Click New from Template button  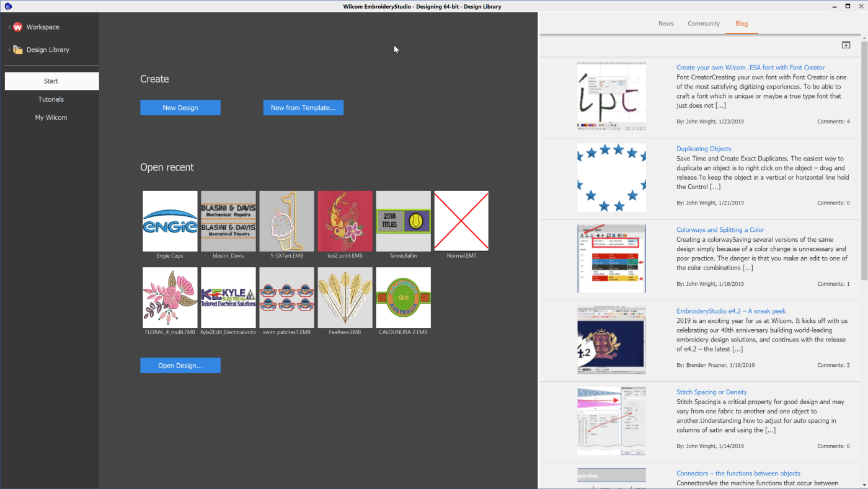click(x=303, y=108)
